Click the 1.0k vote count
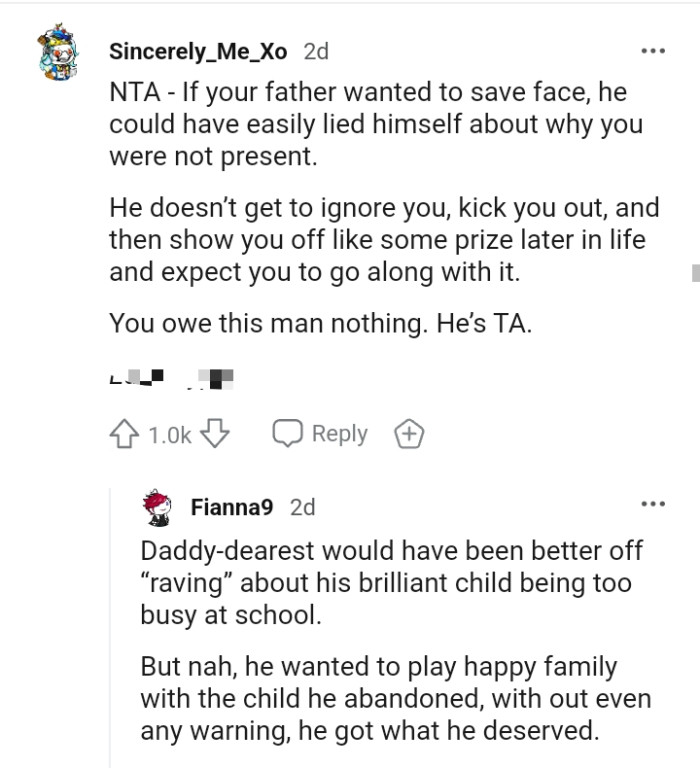Viewport: 700px width, 768px height. (x=169, y=435)
